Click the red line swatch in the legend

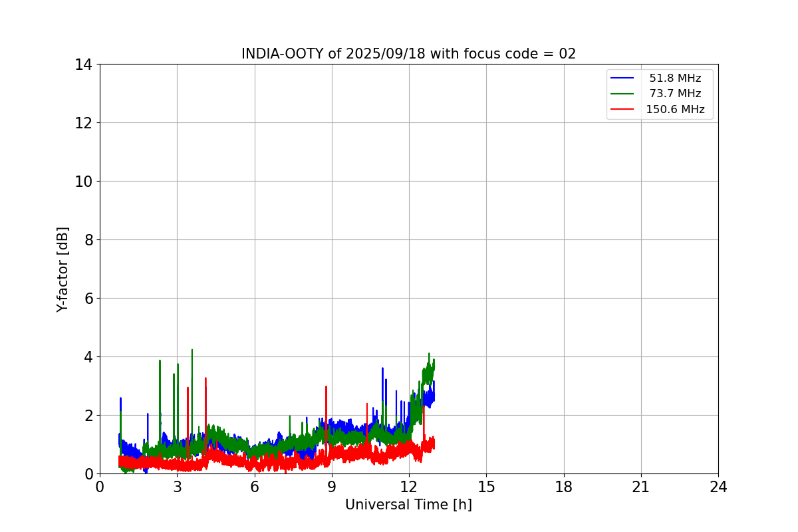[622, 110]
